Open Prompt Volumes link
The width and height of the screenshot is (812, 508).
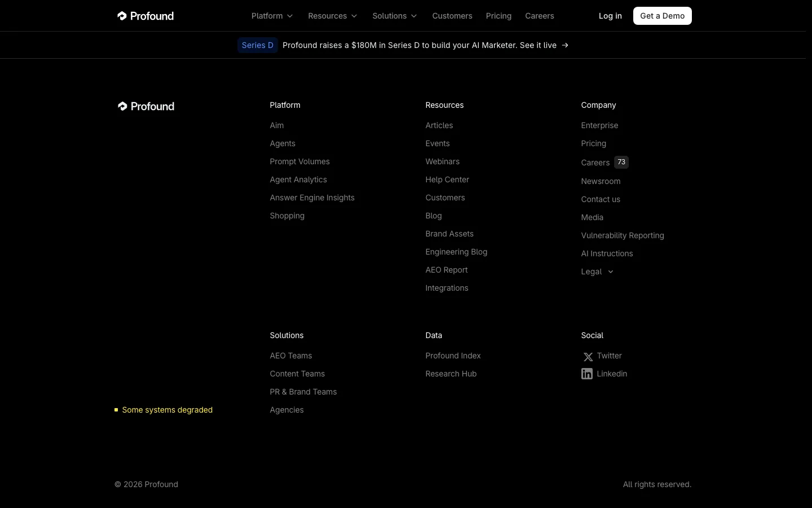pos(300,161)
